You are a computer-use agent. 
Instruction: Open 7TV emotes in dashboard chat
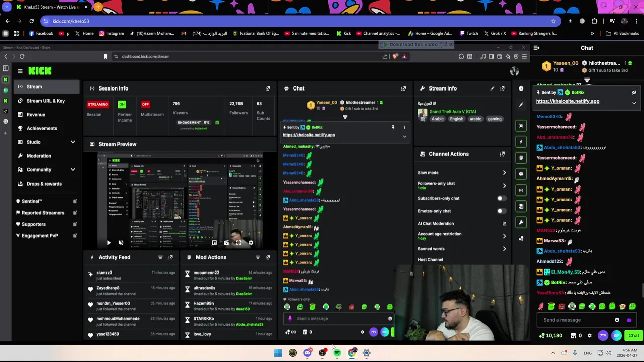(x=373, y=332)
